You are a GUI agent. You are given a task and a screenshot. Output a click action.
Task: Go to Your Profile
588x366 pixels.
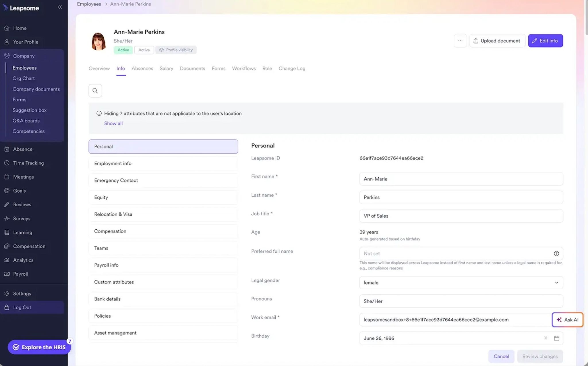pos(25,42)
